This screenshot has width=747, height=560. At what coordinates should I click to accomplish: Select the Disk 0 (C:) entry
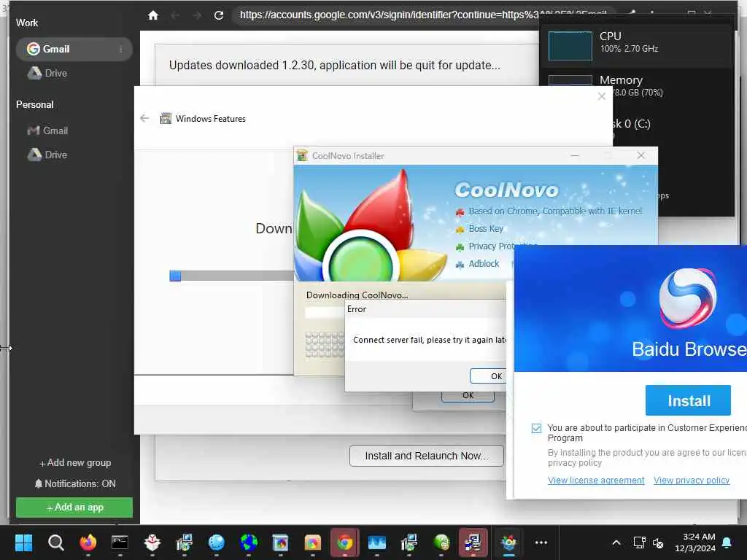tap(630, 124)
